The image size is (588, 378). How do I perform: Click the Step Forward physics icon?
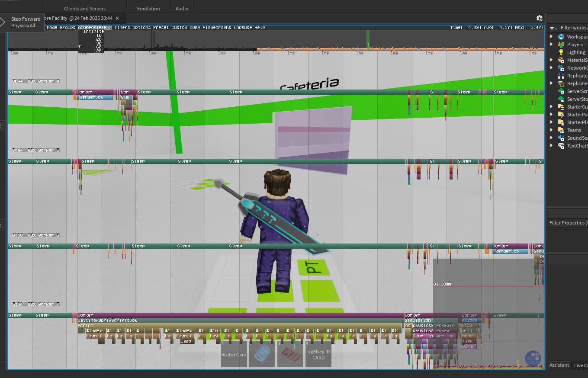coord(3,22)
